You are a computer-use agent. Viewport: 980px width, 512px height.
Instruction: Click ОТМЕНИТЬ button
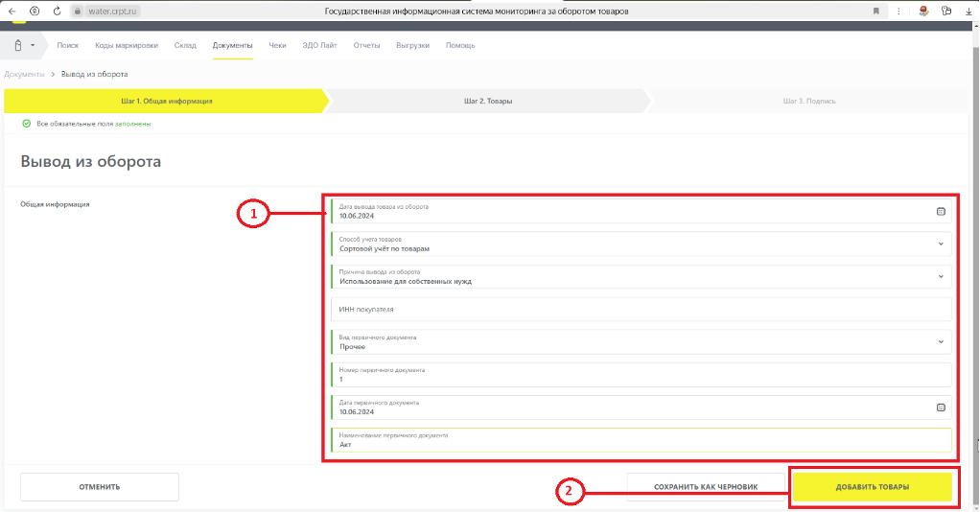pyautogui.click(x=100, y=487)
